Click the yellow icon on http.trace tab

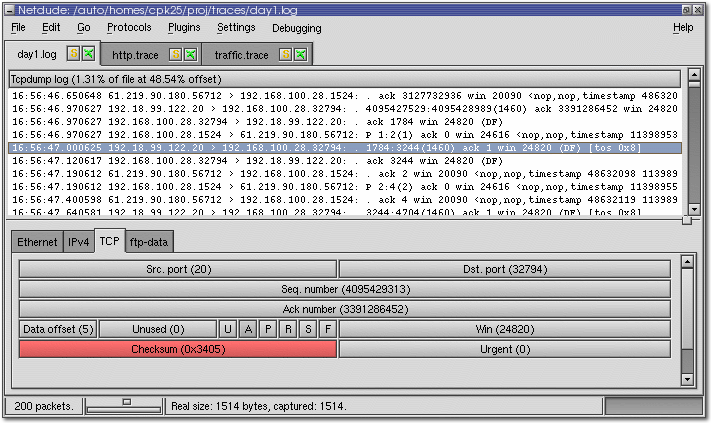click(175, 53)
